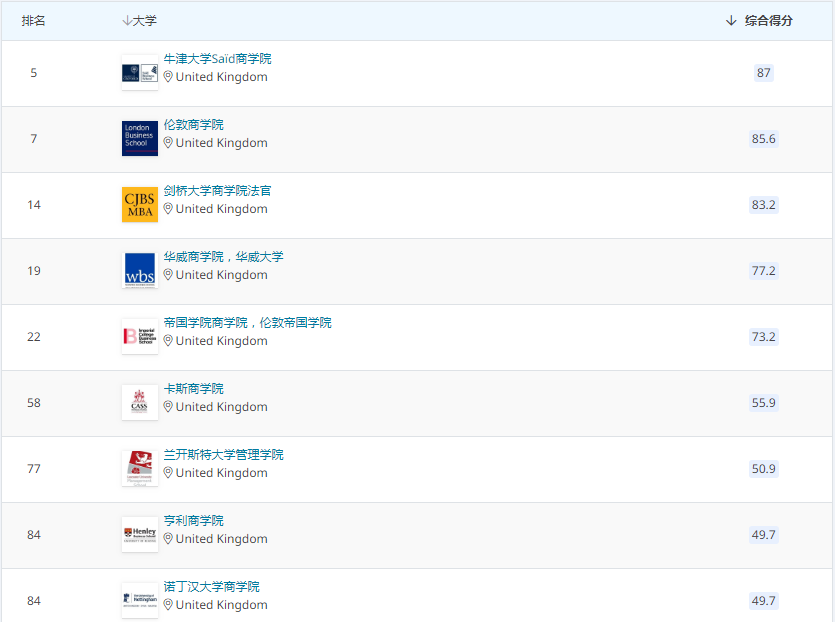This screenshot has height=622, width=835.
Task: Select score 50.9 for 兰开斯特大学
Action: click(x=764, y=469)
